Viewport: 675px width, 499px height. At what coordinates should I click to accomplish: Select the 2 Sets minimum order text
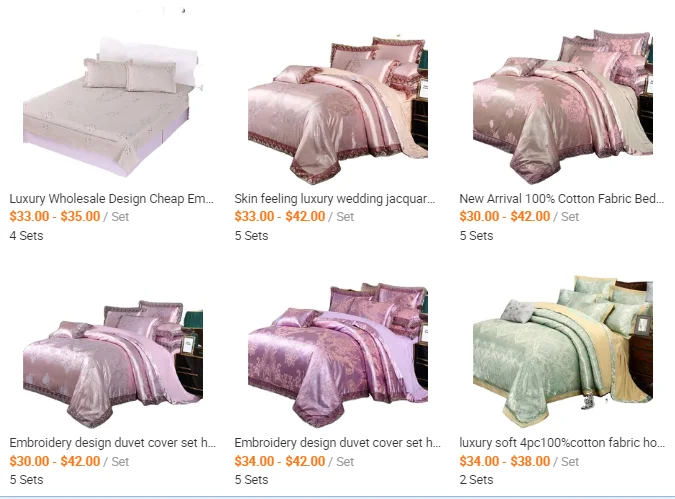pos(476,480)
